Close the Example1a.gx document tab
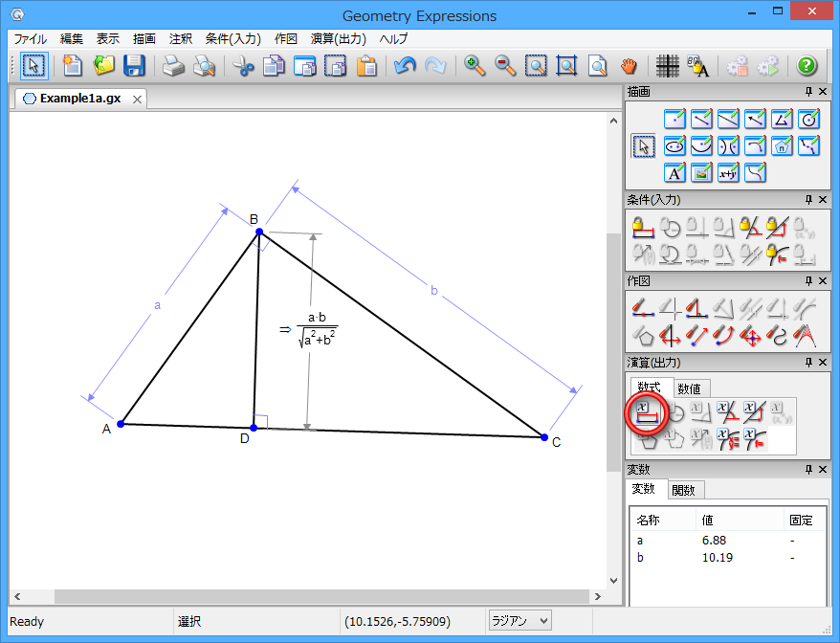This screenshot has width=840, height=643. [137, 99]
